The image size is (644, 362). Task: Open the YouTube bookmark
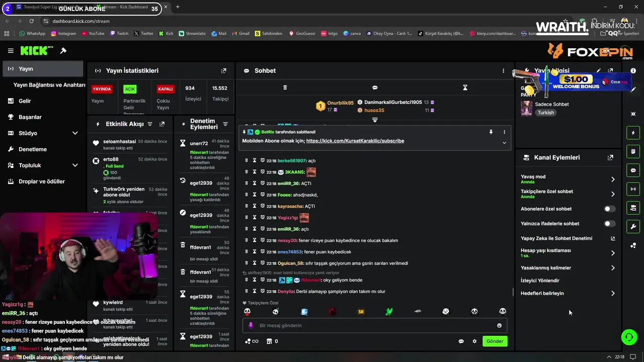coord(92,34)
